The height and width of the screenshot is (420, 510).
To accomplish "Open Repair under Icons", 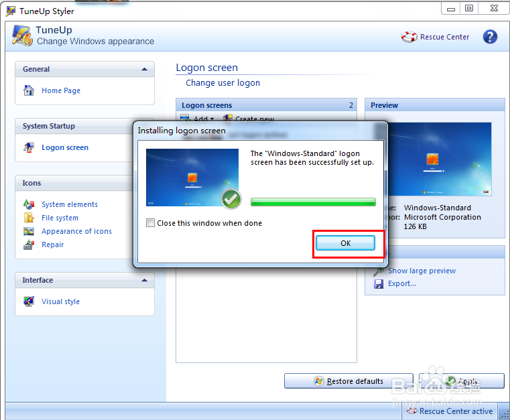I will coord(52,244).
